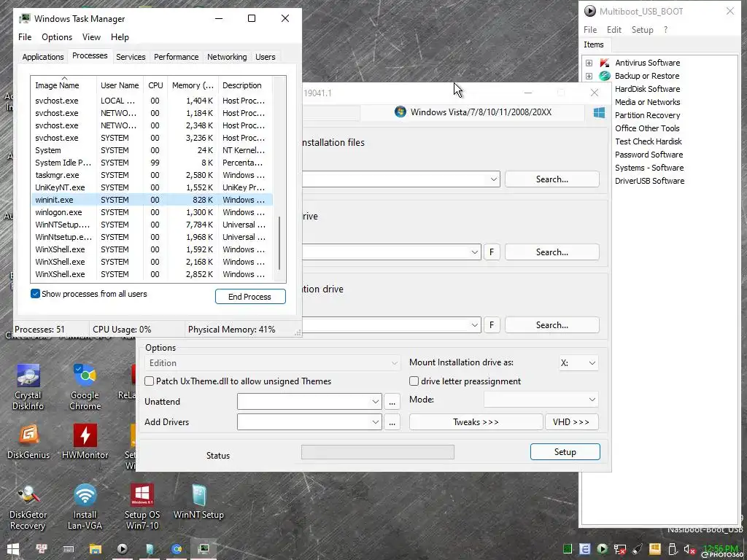Open Crystal DiskInfo desktop icon
This screenshot has width=747, height=560.
click(x=28, y=386)
